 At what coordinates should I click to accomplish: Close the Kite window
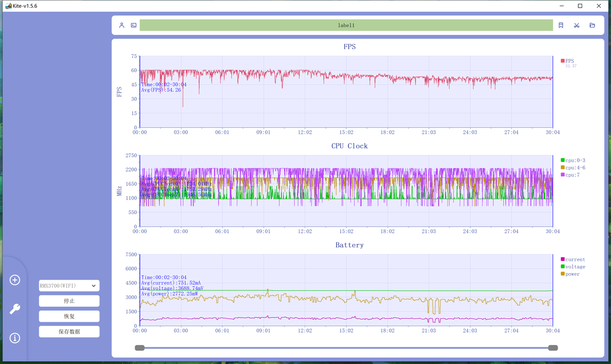coord(599,6)
